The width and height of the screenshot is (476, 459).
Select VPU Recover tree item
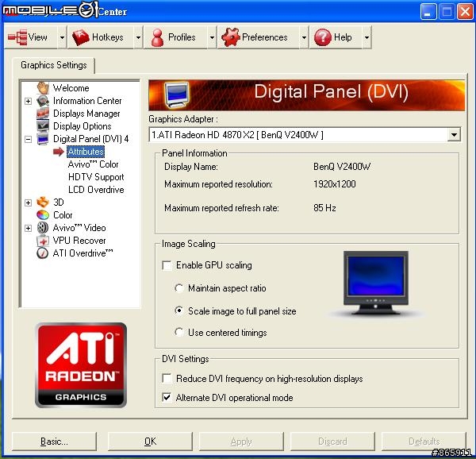[x=79, y=241]
